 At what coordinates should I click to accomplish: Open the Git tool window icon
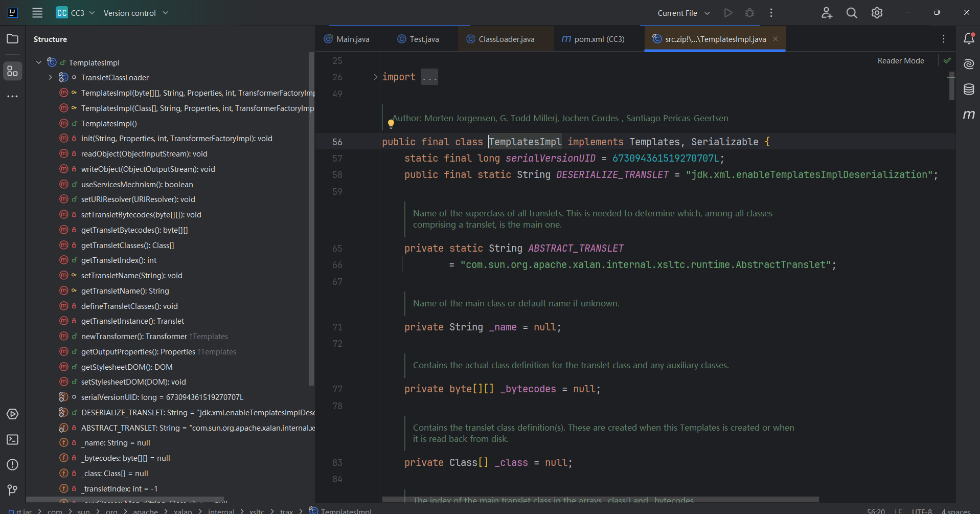(13, 490)
